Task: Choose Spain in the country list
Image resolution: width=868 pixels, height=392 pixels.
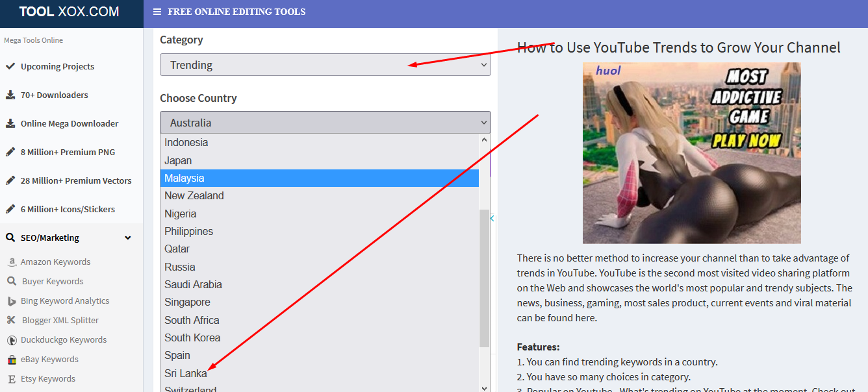Action: pyautogui.click(x=320, y=356)
